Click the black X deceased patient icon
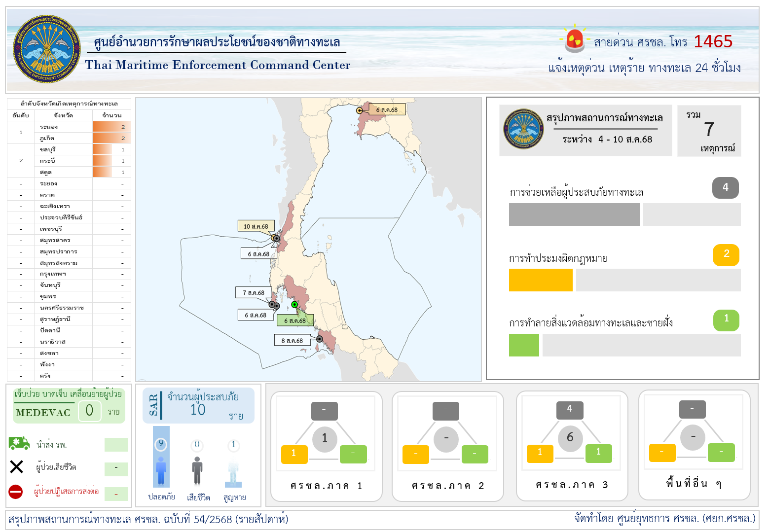 tap(17, 466)
